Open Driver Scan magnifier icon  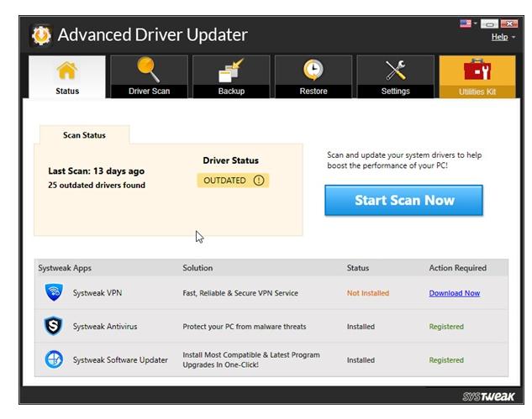click(150, 71)
